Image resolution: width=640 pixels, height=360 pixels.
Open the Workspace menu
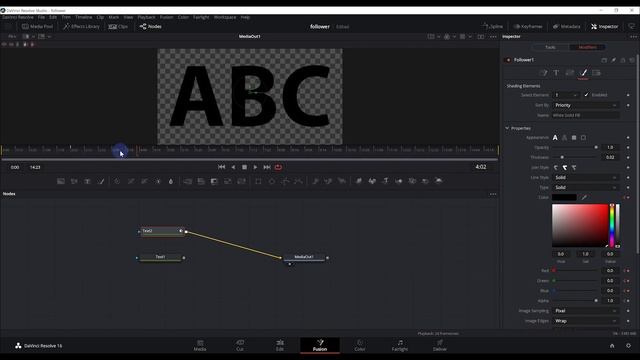(224, 17)
